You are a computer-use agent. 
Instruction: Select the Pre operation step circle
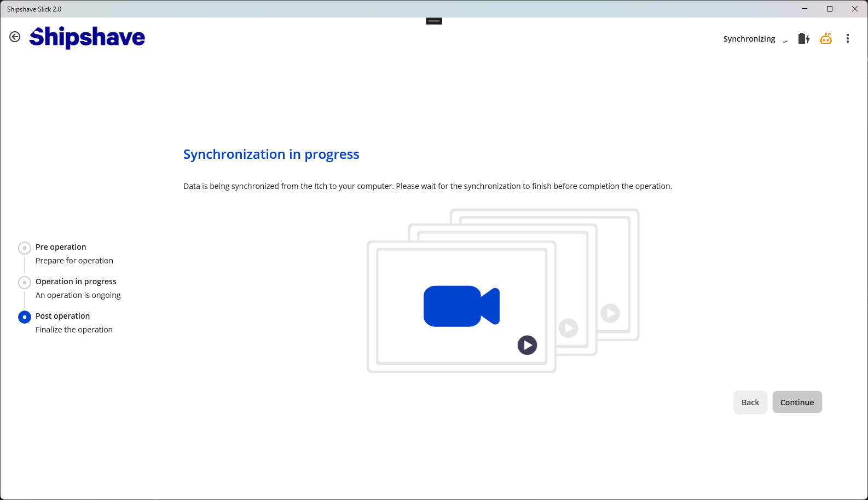click(25, 248)
